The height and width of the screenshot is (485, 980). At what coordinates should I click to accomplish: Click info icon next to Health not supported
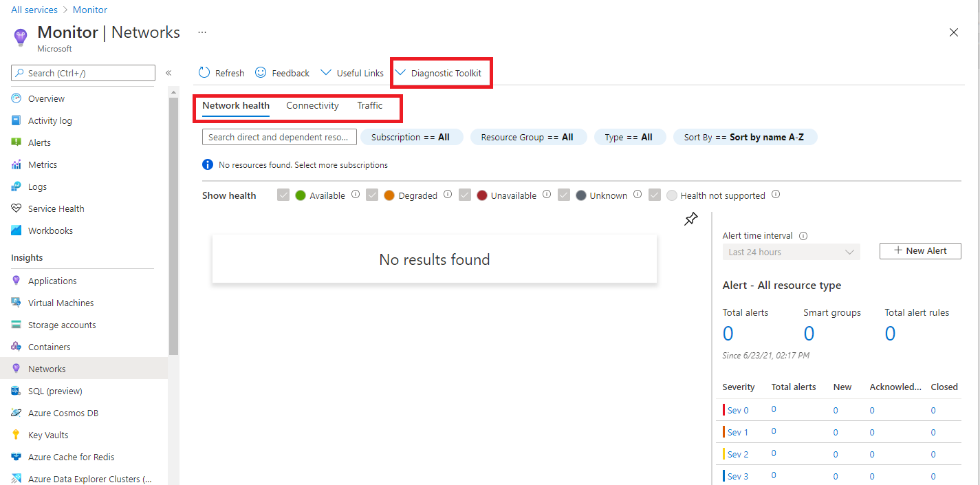776,195
